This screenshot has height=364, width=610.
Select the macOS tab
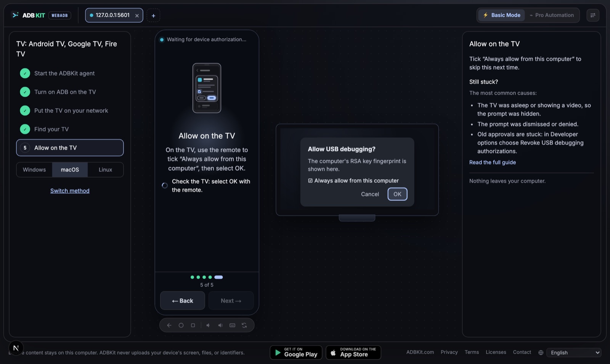(x=70, y=170)
